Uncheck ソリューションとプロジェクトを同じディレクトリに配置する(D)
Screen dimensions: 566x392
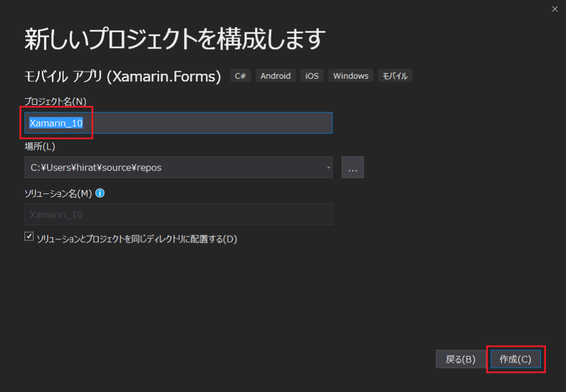click(28, 236)
